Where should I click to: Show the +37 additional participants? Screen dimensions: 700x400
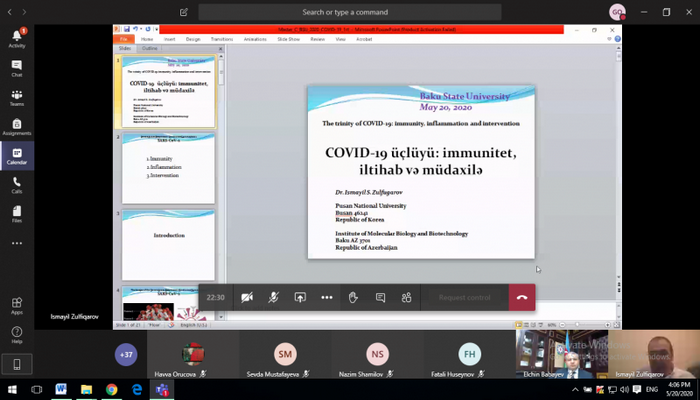tap(126, 354)
